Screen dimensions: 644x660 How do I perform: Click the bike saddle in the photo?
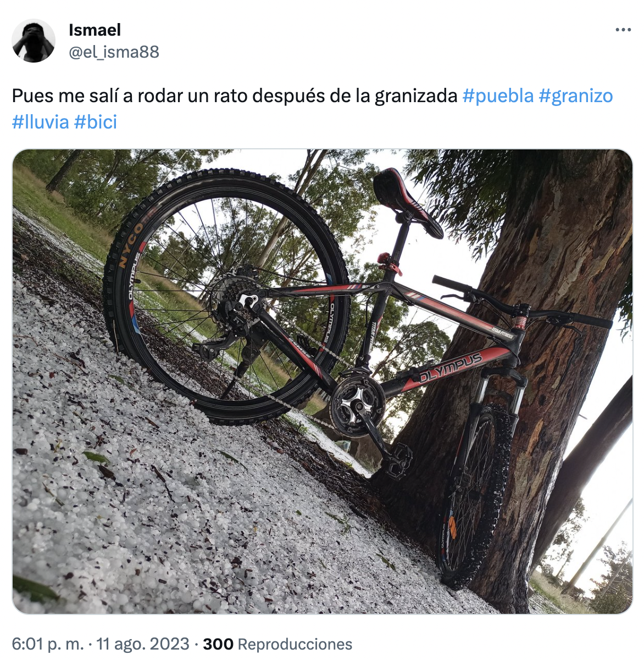pos(407,200)
